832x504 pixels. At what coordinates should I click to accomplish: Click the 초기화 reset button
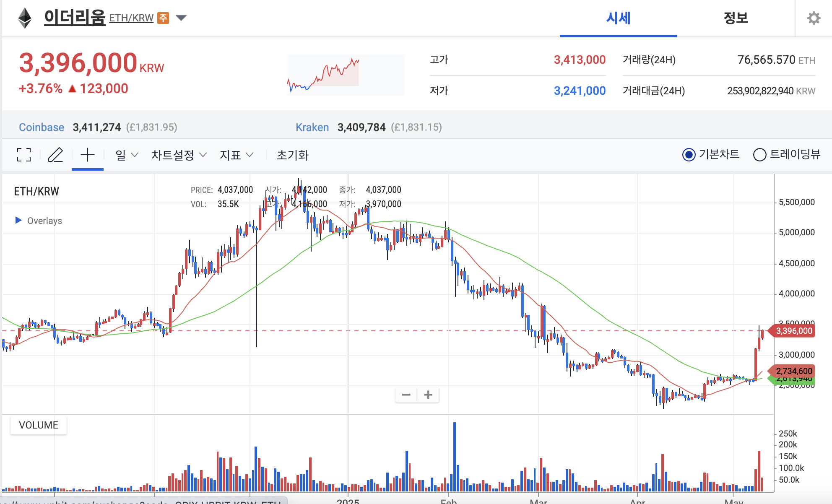[x=292, y=155]
